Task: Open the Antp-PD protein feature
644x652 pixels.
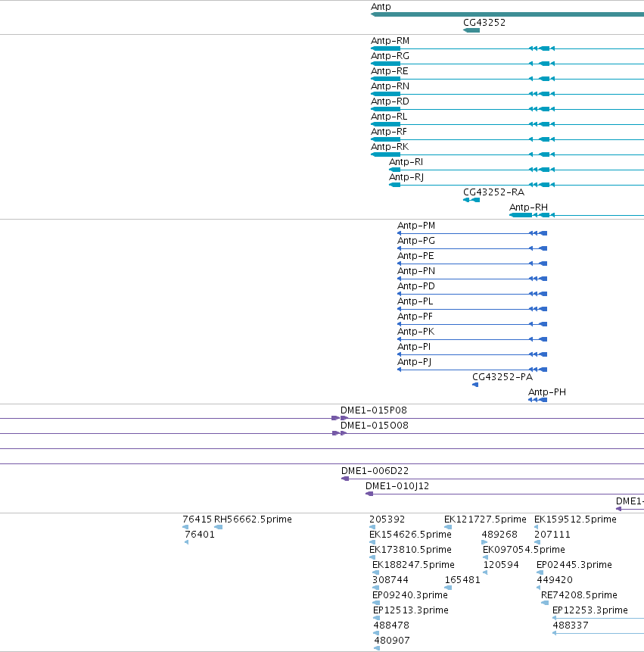Action: (x=416, y=286)
